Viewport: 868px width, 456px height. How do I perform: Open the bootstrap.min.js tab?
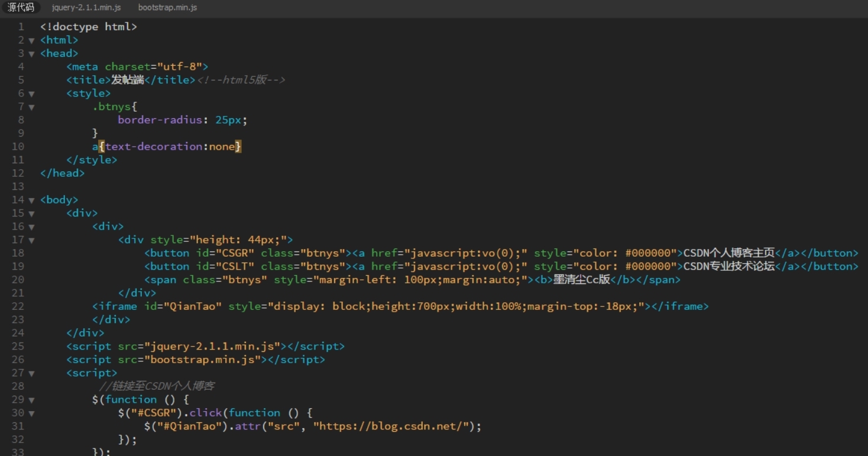[x=167, y=8]
